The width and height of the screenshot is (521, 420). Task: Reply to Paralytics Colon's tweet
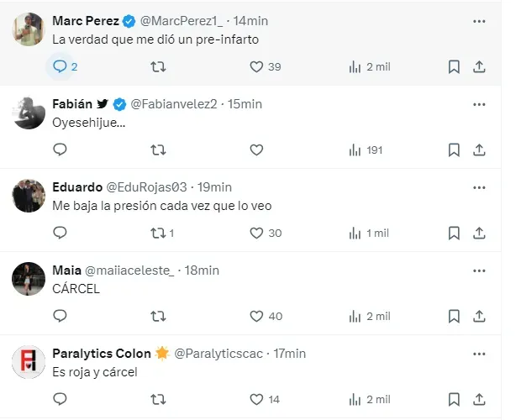coord(61,399)
